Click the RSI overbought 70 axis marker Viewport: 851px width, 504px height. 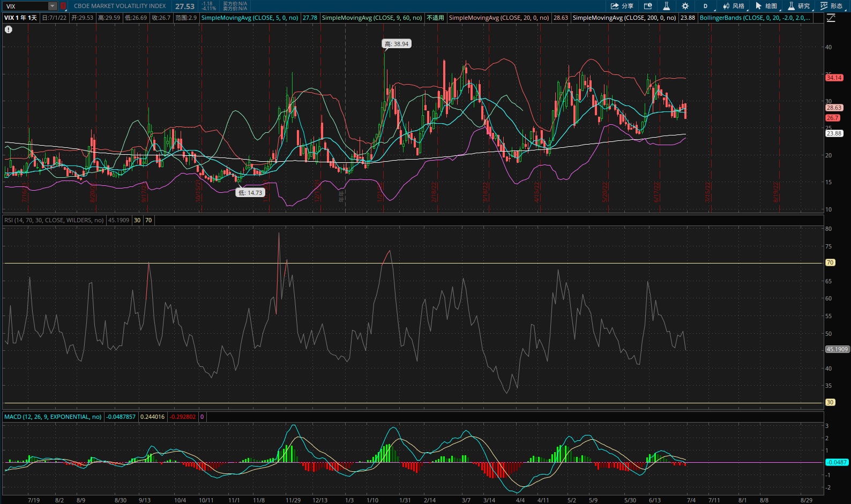pyautogui.click(x=830, y=262)
